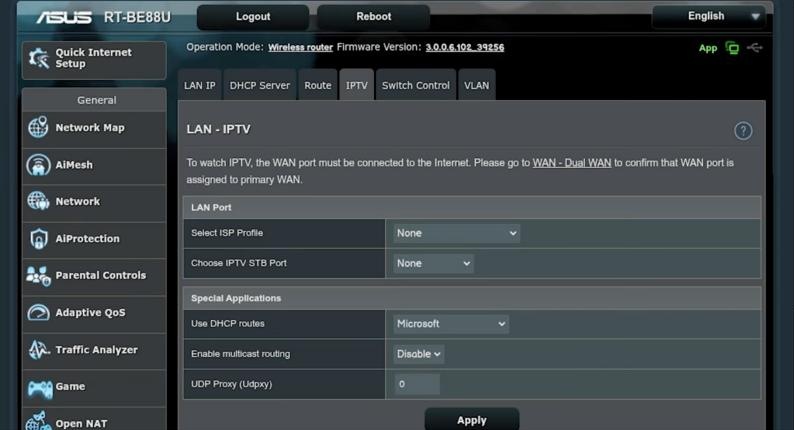Image resolution: width=794 pixels, height=430 pixels.
Task: Open the Traffic Analyzer menu item
Action: 94,349
